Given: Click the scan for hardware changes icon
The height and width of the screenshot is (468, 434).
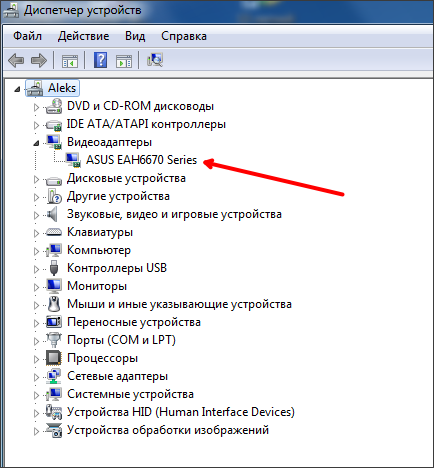Looking at the screenshot, I should click(155, 60).
